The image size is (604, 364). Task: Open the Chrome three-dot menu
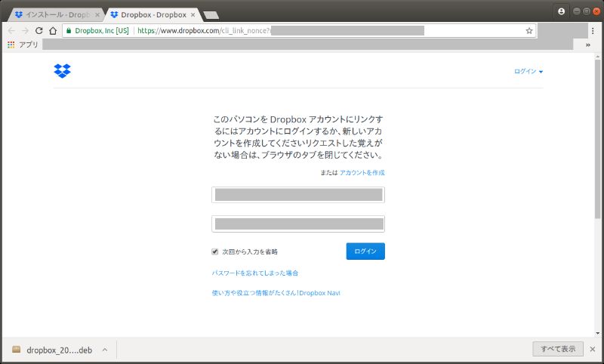593,31
